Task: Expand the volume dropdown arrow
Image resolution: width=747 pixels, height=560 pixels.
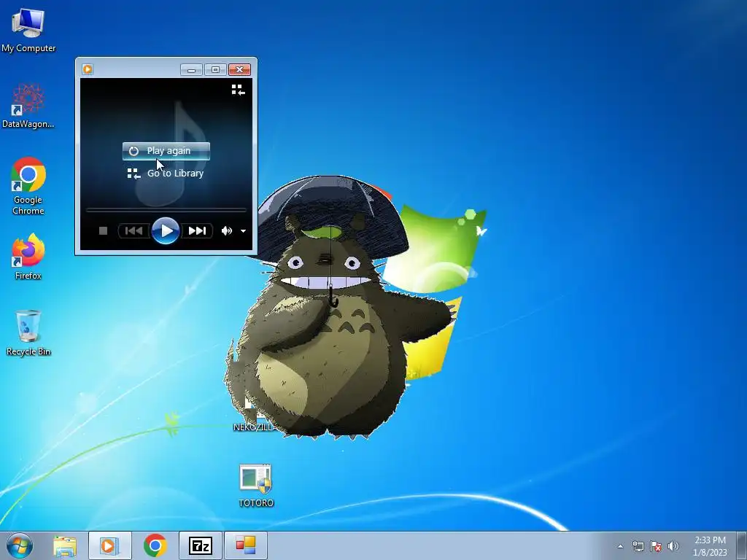Action: coord(243,231)
